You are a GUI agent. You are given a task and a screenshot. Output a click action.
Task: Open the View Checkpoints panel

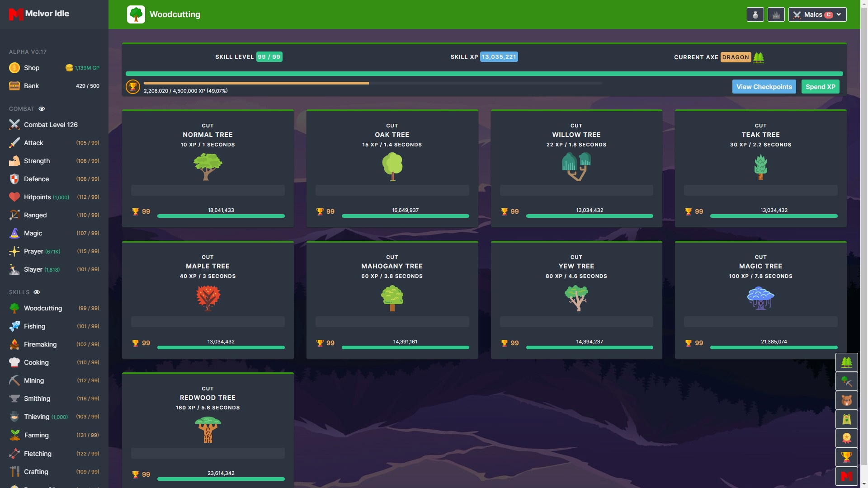[764, 86]
